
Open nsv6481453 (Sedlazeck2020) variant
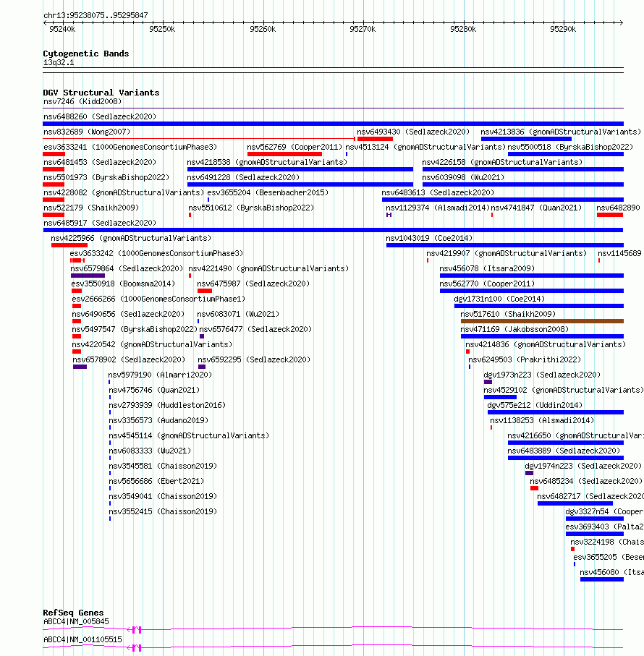(x=100, y=162)
